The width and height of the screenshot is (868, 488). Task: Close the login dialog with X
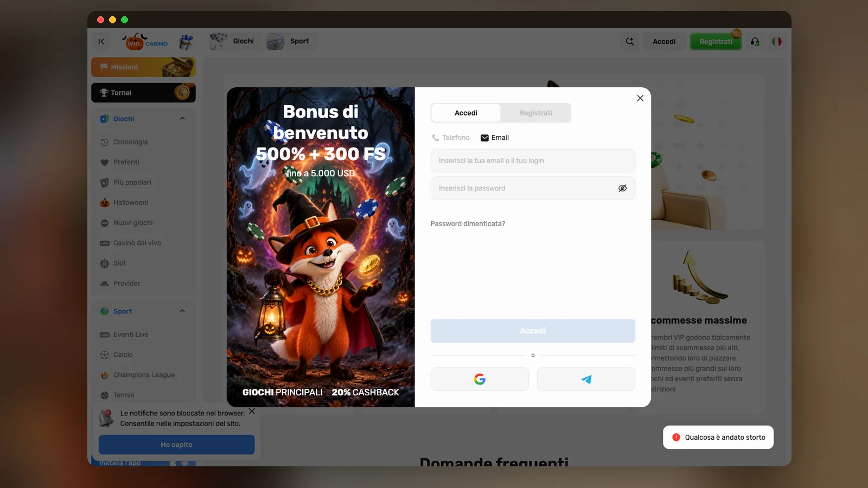tap(640, 98)
